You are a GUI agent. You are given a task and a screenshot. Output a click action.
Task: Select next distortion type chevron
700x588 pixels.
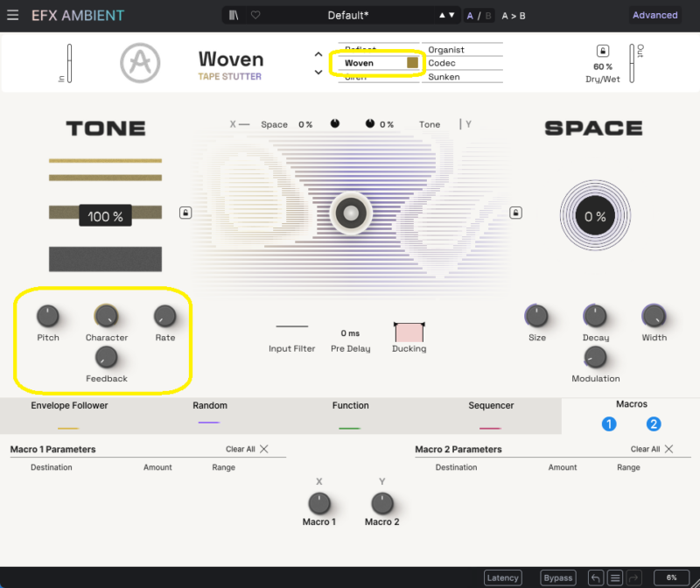[x=318, y=73]
